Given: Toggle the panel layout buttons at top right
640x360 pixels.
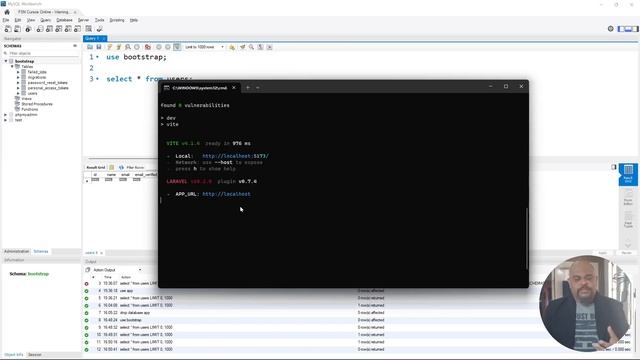Looking at the screenshot, I should [628, 29].
